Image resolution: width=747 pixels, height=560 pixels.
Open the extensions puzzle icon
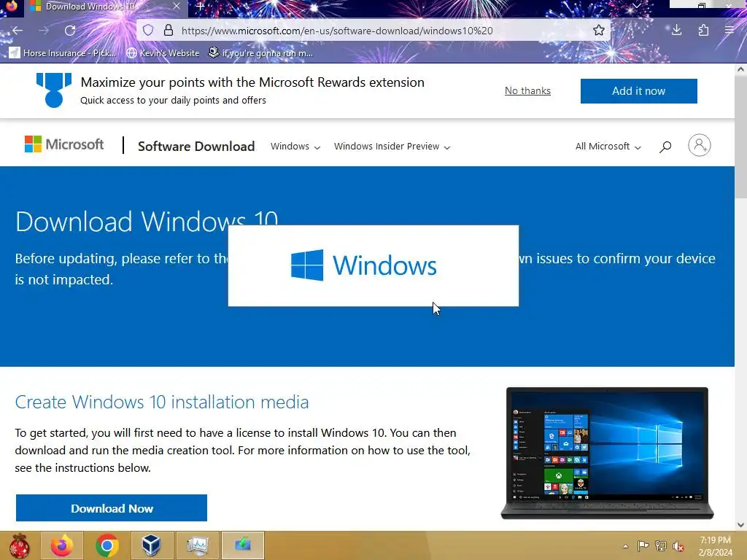coord(703,31)
